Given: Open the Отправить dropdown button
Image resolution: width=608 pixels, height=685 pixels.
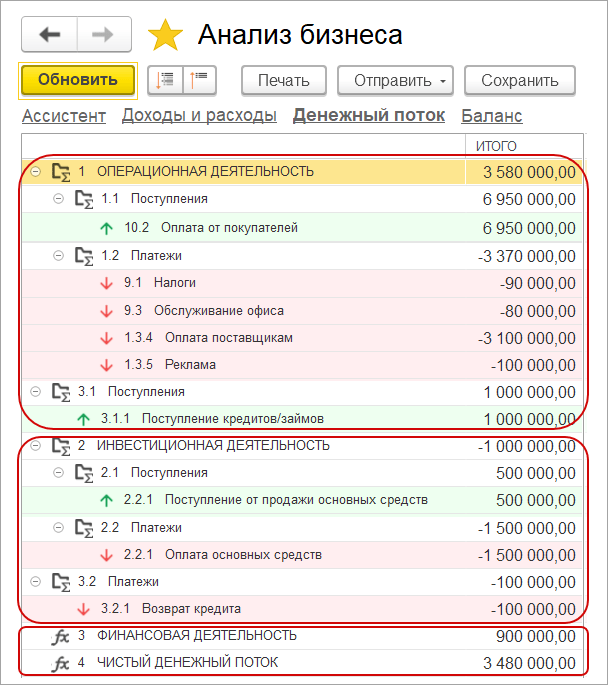Looking at the screenshot, I should tap(395, 80).
